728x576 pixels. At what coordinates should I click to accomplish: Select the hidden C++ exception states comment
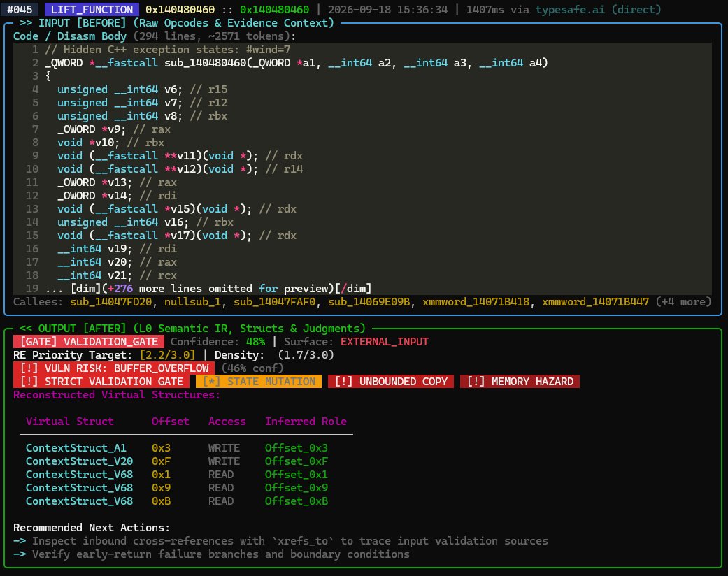[x=168, y=50]
